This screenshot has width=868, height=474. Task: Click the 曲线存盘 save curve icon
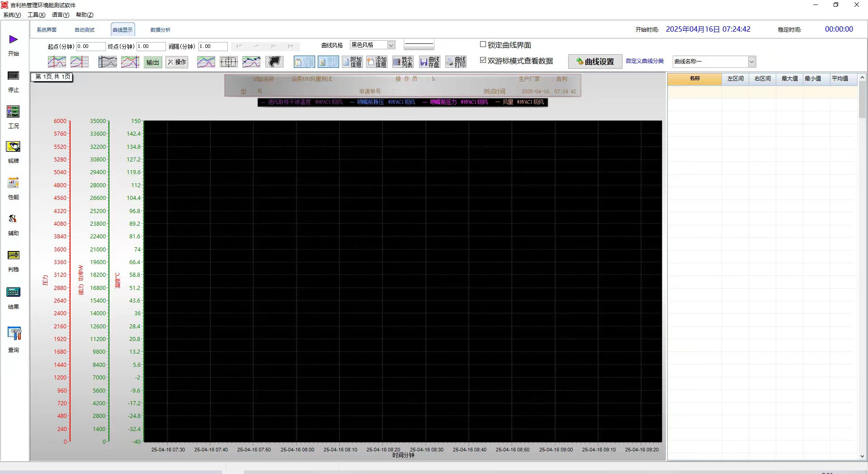[429, 62]
